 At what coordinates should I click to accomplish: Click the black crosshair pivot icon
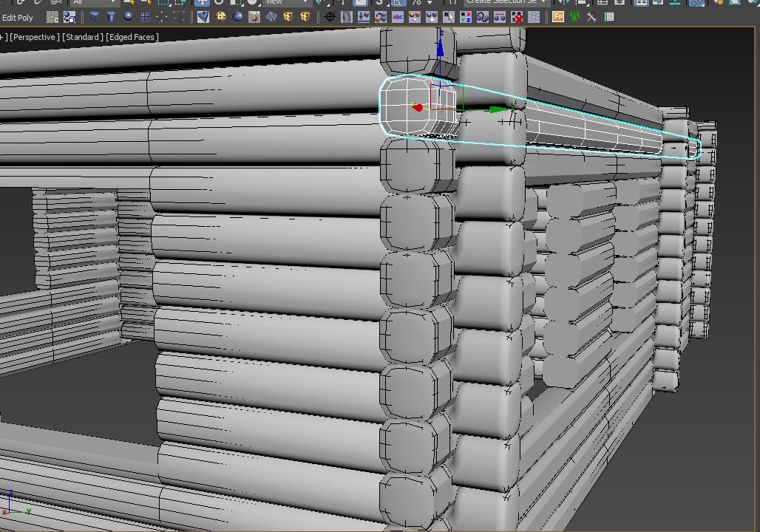330,17
